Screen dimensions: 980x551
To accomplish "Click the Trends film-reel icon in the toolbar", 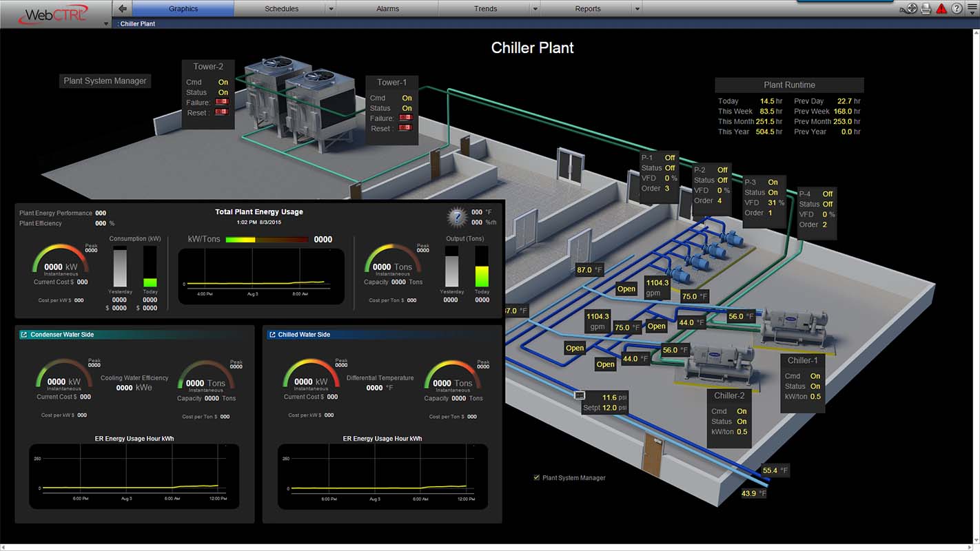I will 911,8.
